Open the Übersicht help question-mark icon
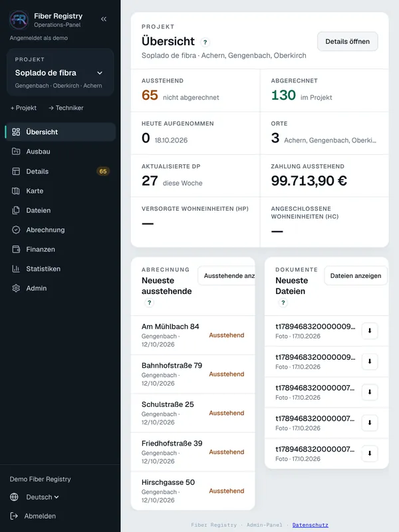Screen dimensions: 399x532 205,42
